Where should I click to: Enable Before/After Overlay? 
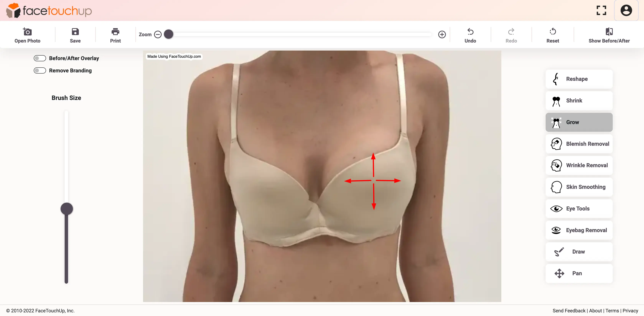[40, 58]
